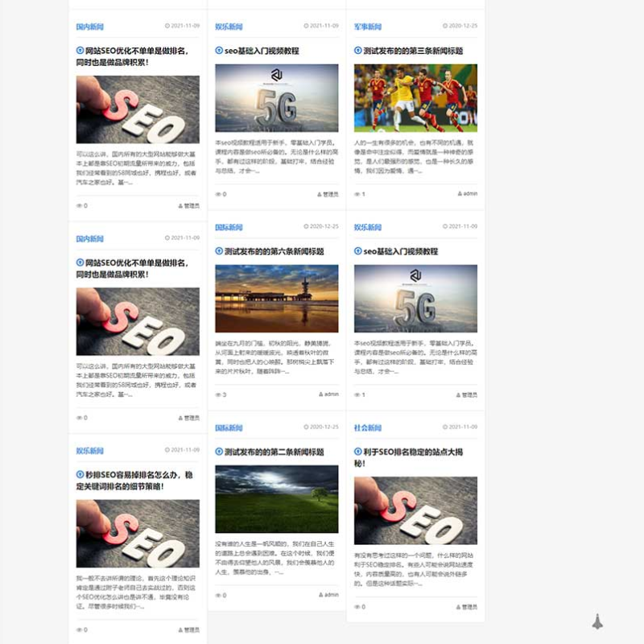Click admin author name on 第三条新闻 card
Image resolution: width=644 pixels, height=644 pixels.
click(470, 194)
